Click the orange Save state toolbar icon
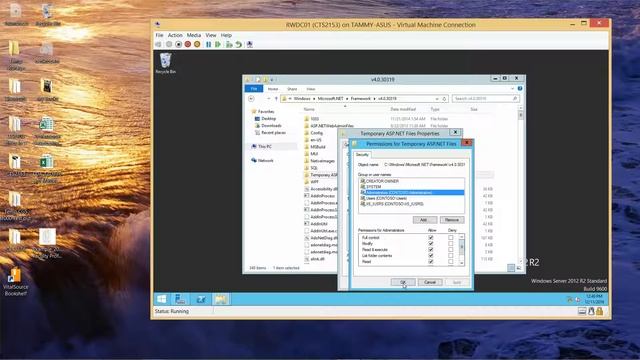 [x=197, y=44]
